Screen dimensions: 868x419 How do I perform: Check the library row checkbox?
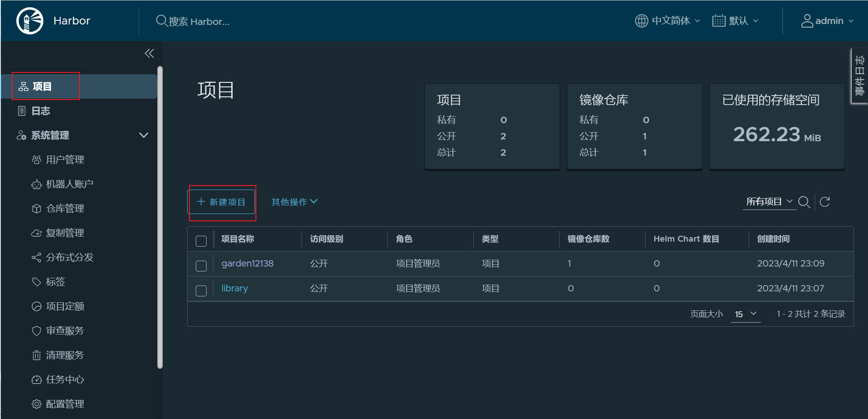tap(201, 290)
